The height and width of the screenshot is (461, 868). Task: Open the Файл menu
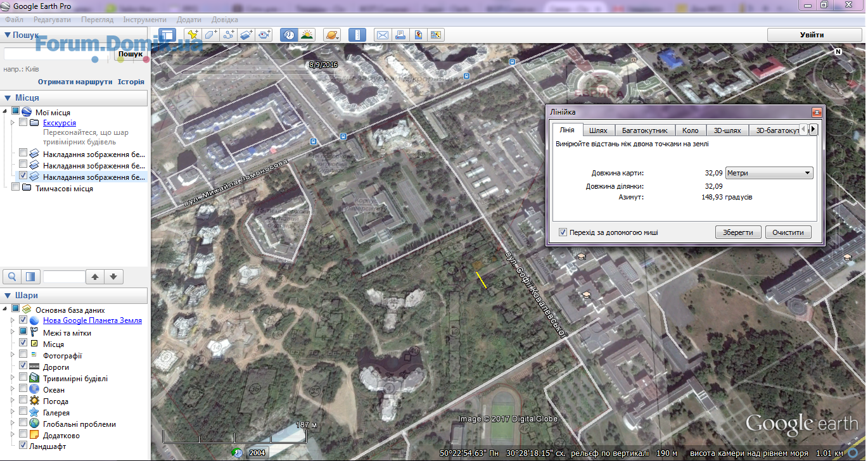(14, 20)
